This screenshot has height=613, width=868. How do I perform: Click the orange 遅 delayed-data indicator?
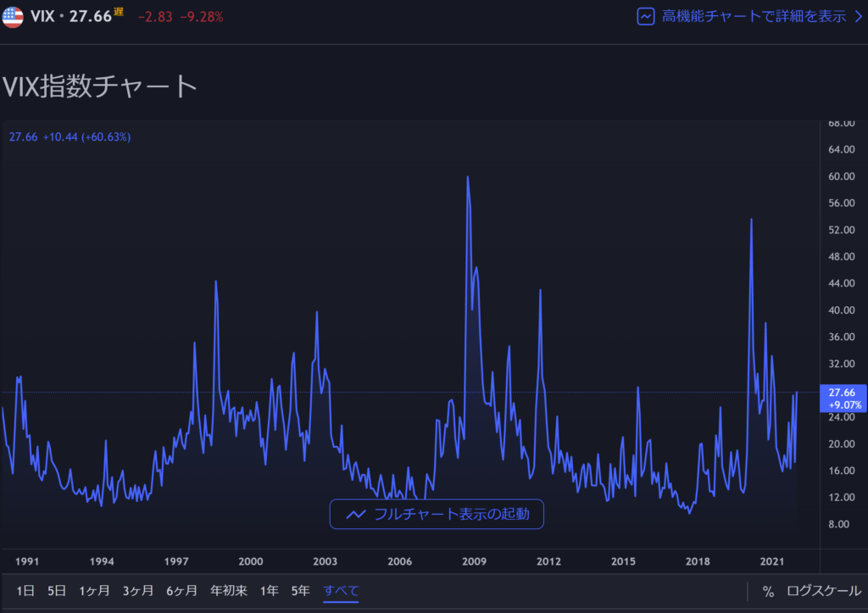pyautogui.click(x=119, y=12)
